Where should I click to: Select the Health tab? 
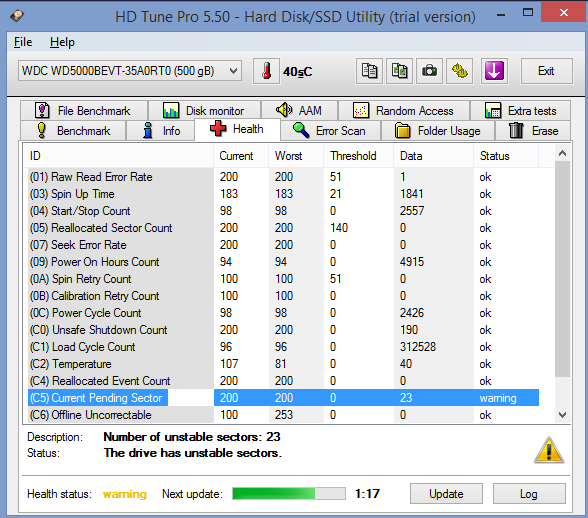(x=237, y=129)
